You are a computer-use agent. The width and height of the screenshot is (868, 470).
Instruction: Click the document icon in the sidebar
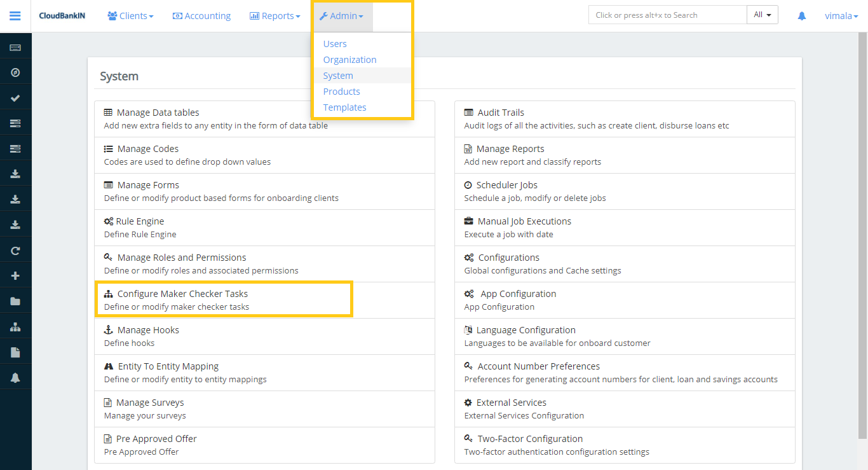tap(15, 351)
